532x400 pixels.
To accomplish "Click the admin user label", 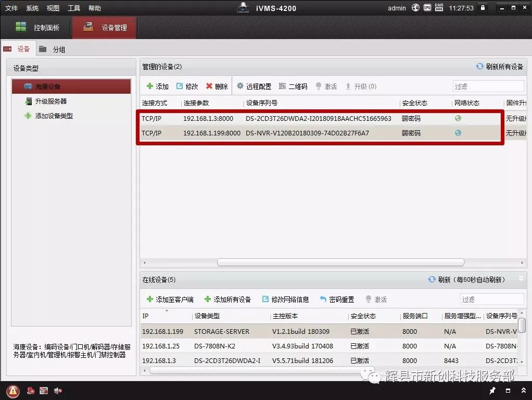I will tap(397, 8).
